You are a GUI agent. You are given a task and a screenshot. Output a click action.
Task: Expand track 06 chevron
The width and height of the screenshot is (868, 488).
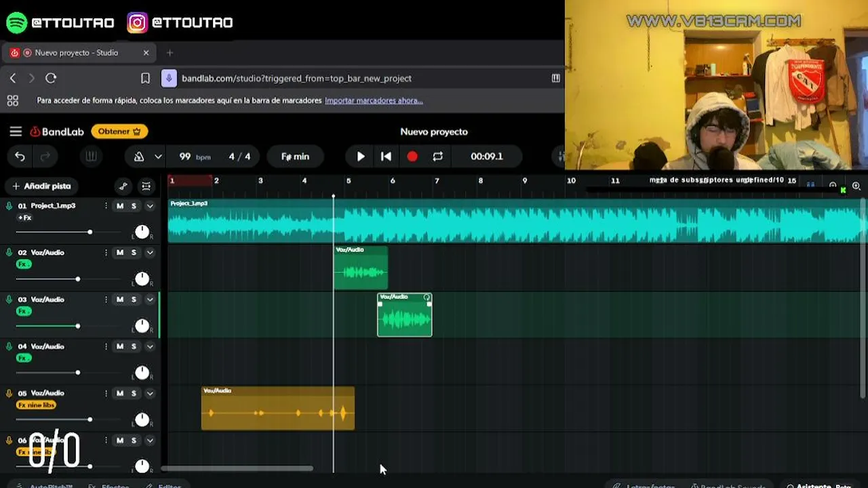[150, 441]
